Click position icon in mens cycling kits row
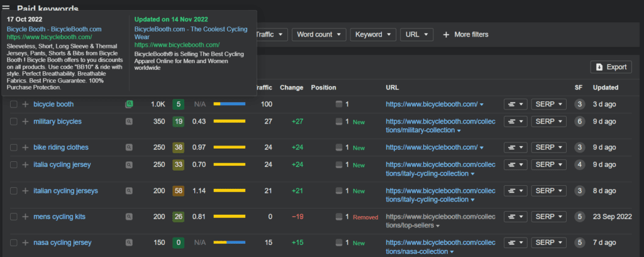 coord(339,217)
